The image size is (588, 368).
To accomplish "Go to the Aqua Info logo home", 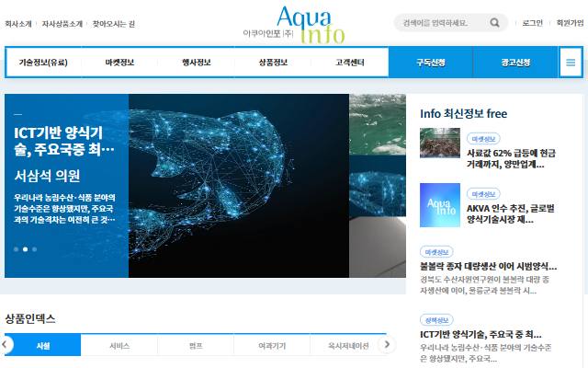I will [x=294, y=25].
